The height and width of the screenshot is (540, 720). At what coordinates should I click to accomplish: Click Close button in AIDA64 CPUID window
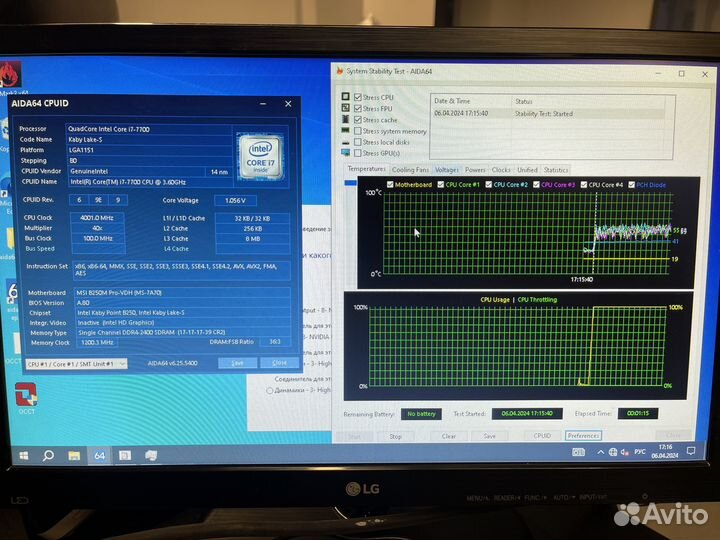tap(279, 363)
